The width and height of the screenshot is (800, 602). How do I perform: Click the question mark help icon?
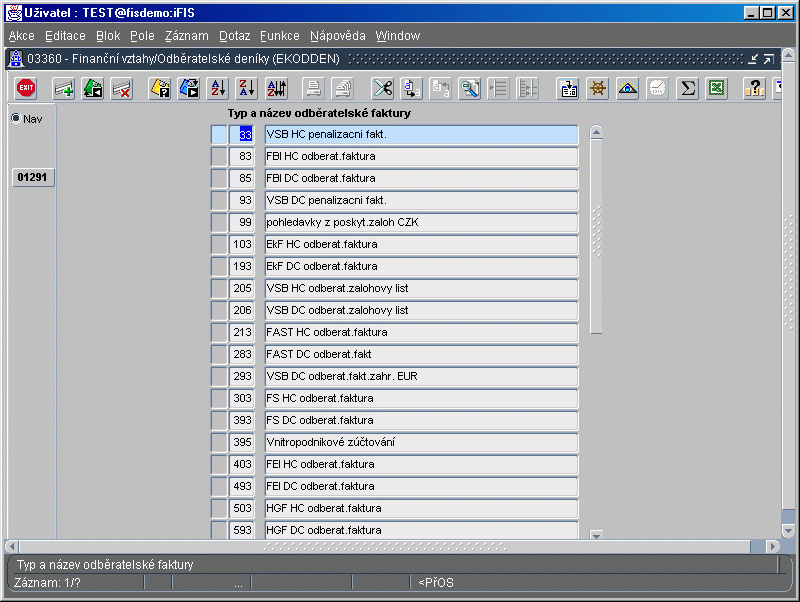(x=754, y=88)
